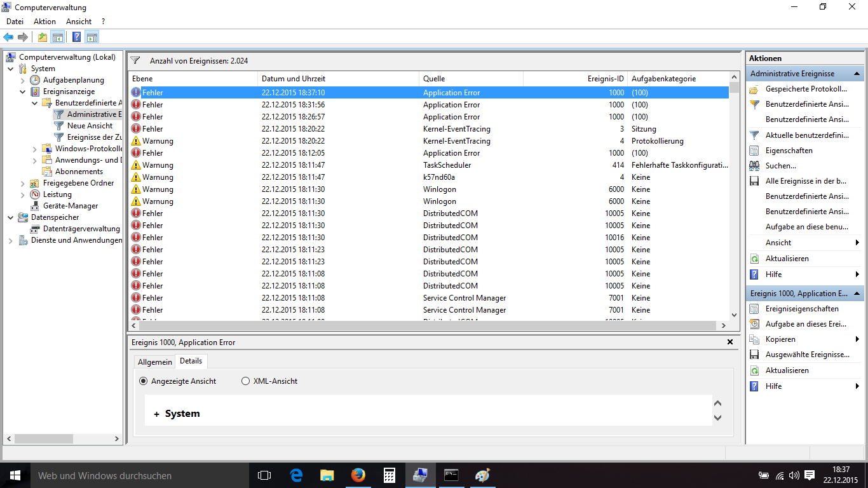
Task: Click the binoculars icon beside Suchen...
Action: (x=754, y=166)
